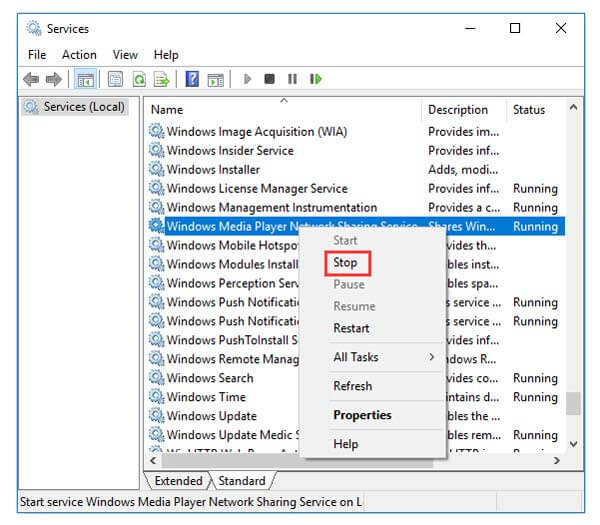Click gear icon of Windows Installer row
The image size is (600, 525).
(156, 169)
